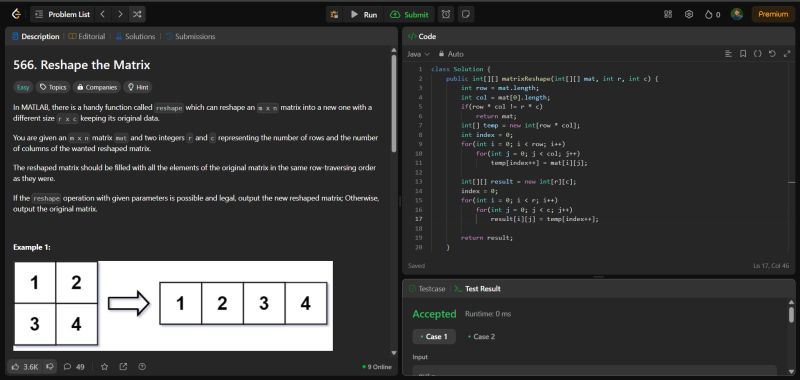Start the timer alarm clock icon
The height and width of the screenshot is (380, 800).
coord(446,15)
